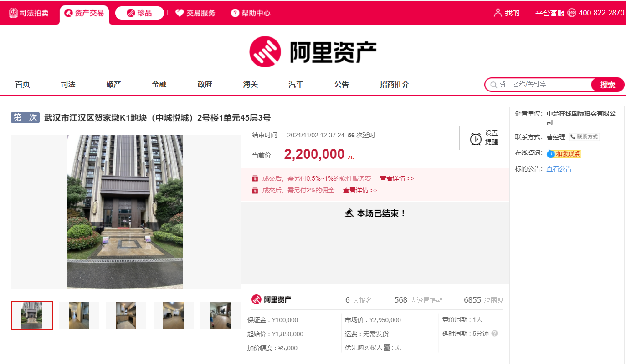This screenshot has width=626, height=364.
Task: Click the alarm clock 设置提醒 icon
Action: (476, 139)
